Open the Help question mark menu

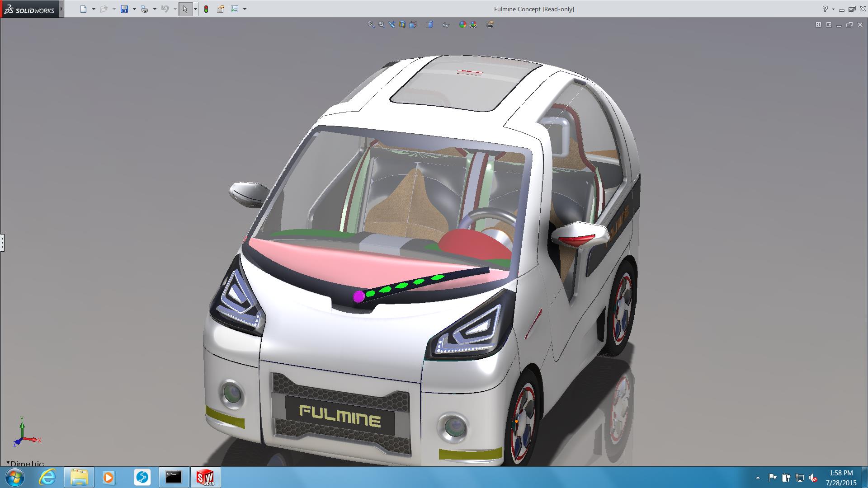[825, 9]
